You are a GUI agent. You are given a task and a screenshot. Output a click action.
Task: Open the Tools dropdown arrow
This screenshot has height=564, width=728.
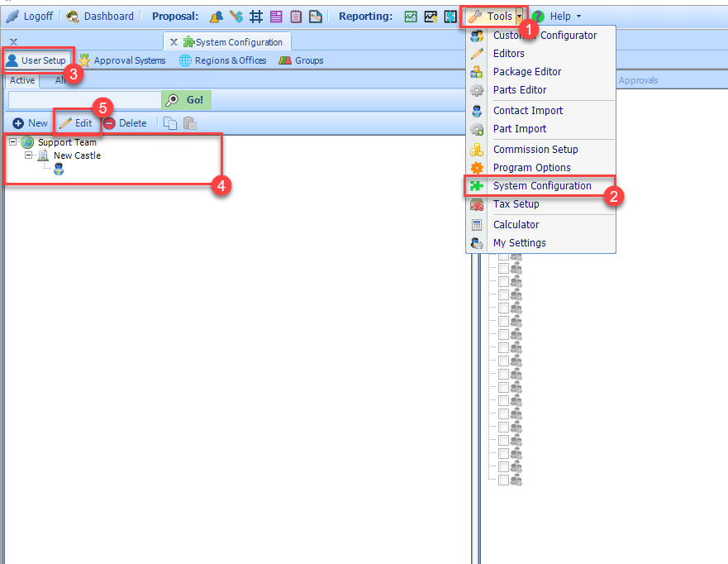(x=520, y=17)
